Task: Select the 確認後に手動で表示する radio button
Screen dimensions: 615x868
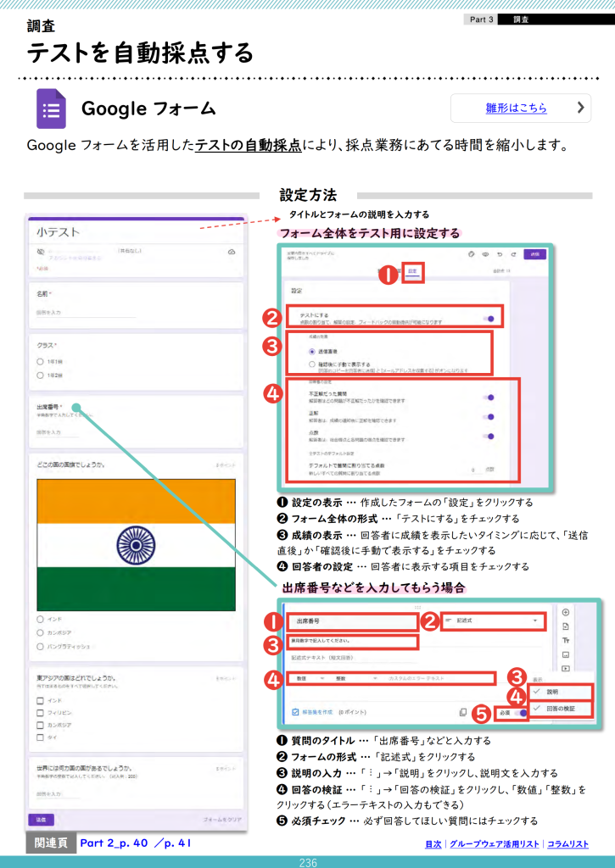Action: coord(312,364)
